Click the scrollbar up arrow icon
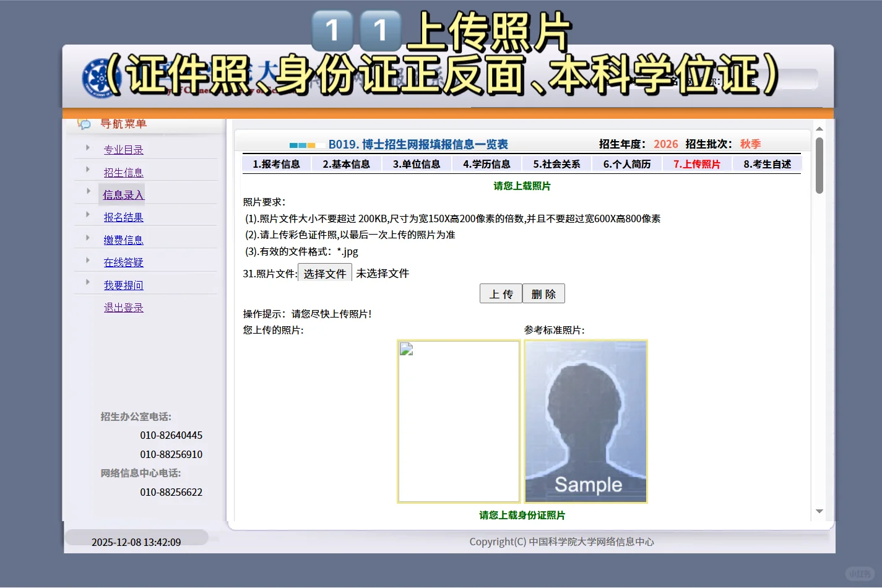This screenshot has height=588, width=882. (x=819, y=128)
